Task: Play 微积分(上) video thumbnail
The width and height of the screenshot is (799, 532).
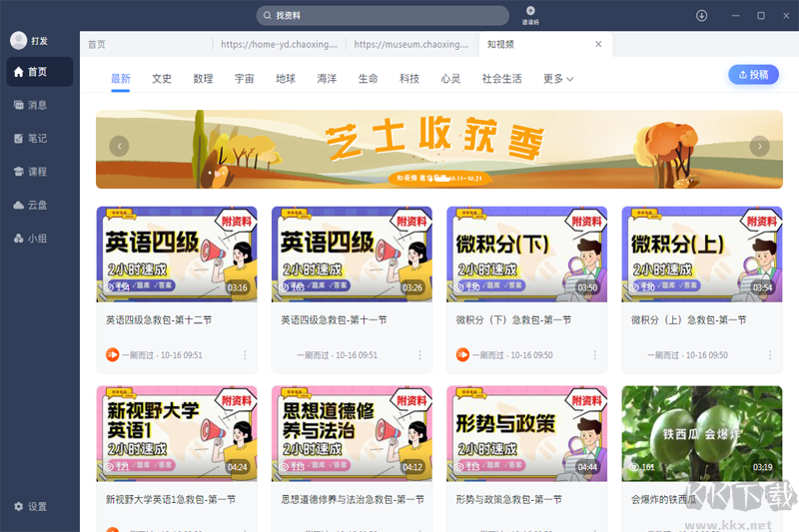Action: click(x=702, y=255)
